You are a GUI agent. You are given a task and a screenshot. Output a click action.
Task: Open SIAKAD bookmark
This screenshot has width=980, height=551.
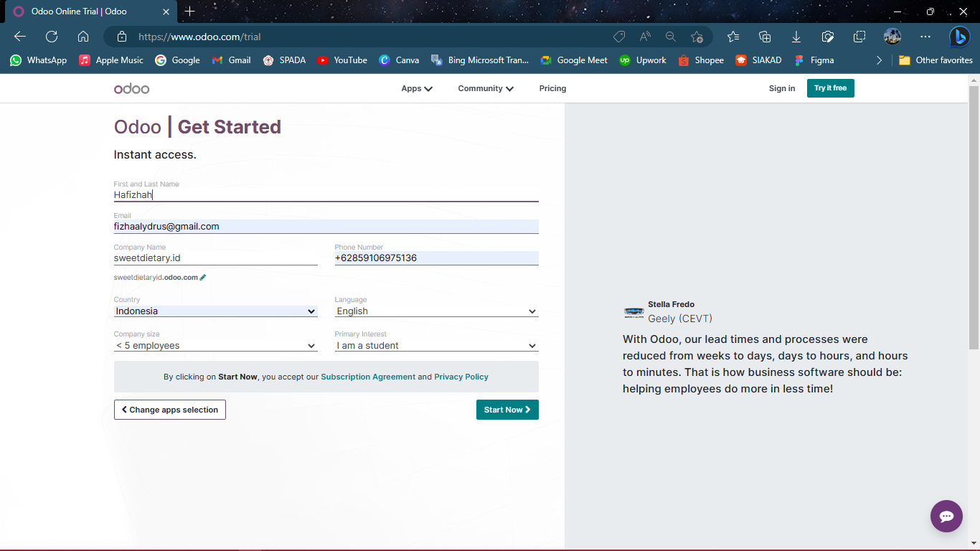(758, 60)
